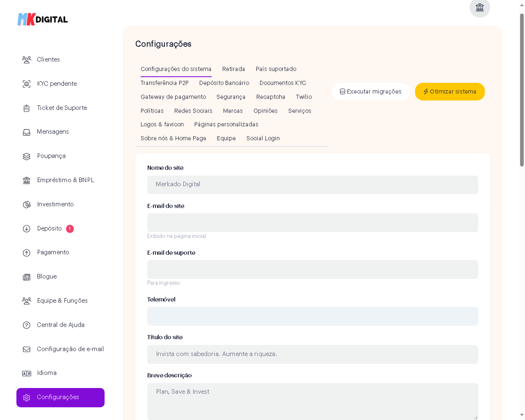Open Idioma via the translate icon
Image resolution: width=525 pixels, height=420 pixels.
point(27,373)
